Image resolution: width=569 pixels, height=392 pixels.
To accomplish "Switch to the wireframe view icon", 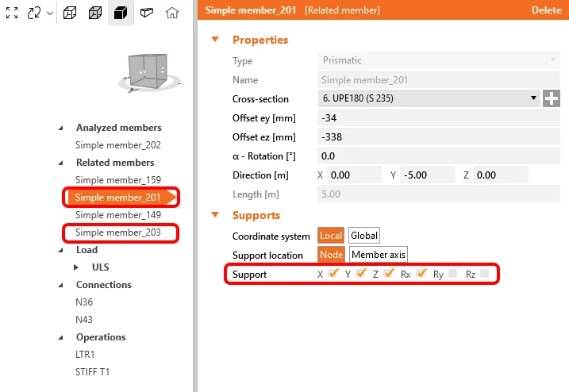I will click(x=70, y=13).
